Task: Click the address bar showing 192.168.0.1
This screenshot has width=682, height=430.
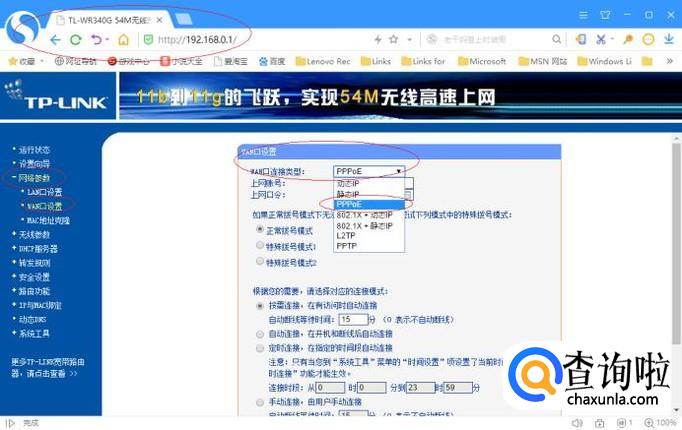Action: click(197, 40)
